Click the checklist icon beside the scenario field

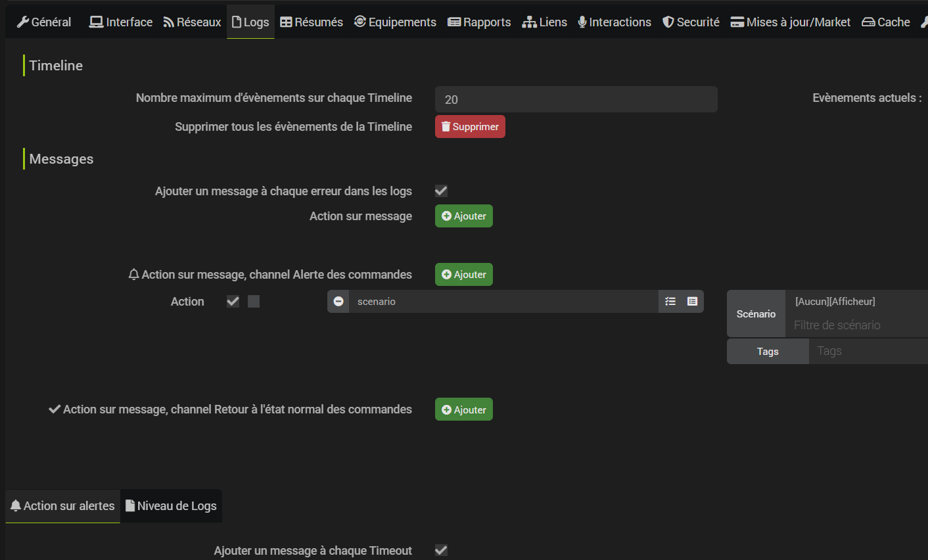(x=670, y=301)
